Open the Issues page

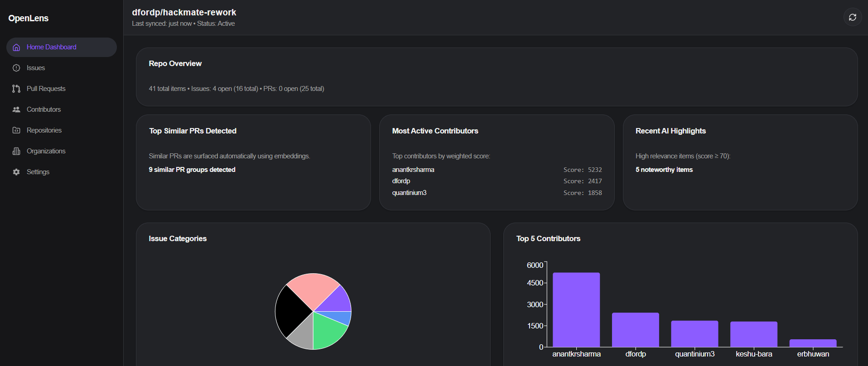coord(36,68)
